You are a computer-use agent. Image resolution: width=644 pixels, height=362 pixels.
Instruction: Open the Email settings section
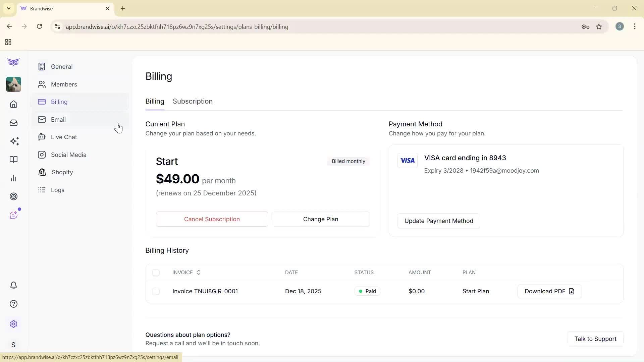pos(59,119)
